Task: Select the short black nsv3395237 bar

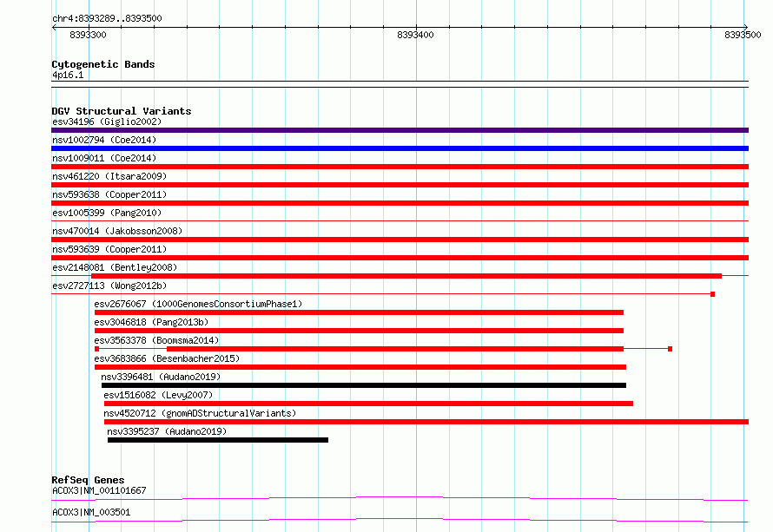Action: click(218, 440)
